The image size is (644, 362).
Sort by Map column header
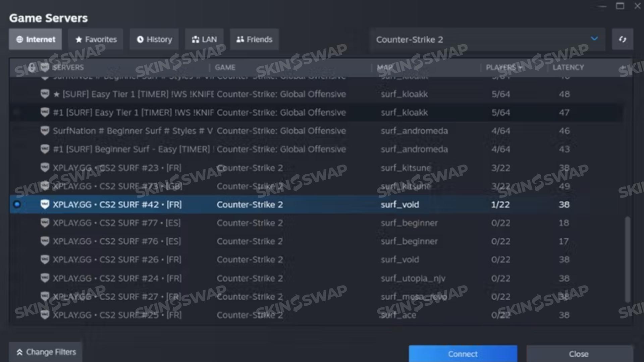(385, 67)
